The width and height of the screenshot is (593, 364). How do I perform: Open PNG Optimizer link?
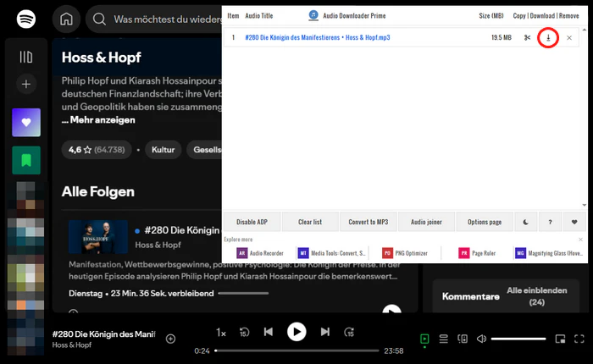coord(405,253)
